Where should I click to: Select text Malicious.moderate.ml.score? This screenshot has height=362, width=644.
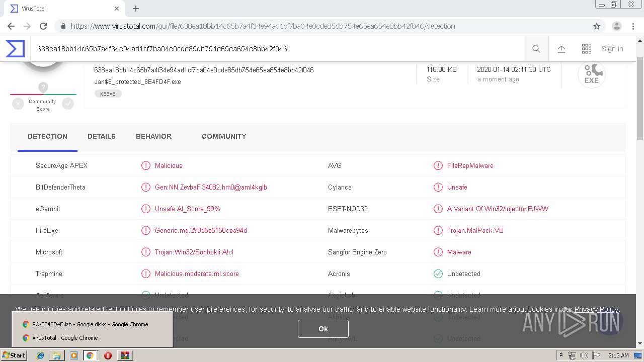click(x=197, y=274)
